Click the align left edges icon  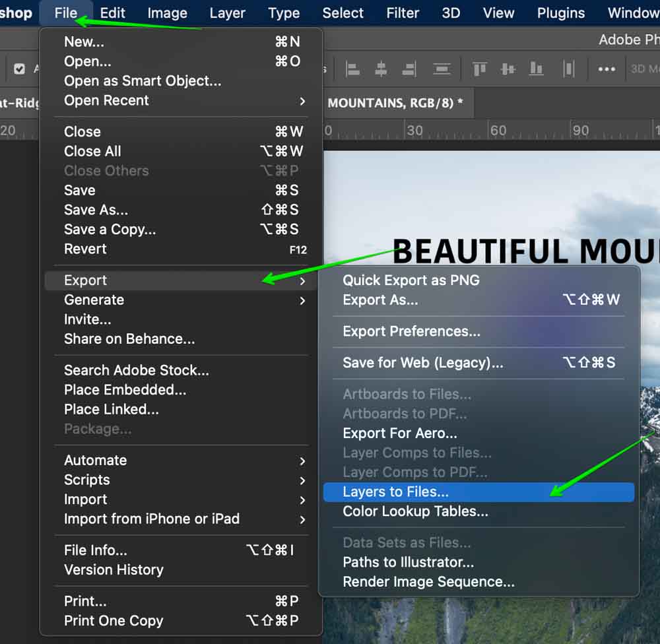352,69
